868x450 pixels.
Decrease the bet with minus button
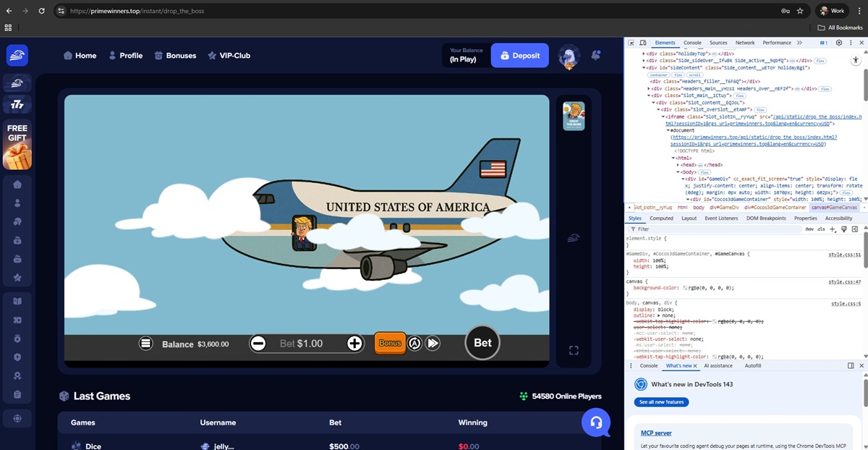tap(258, 344)
